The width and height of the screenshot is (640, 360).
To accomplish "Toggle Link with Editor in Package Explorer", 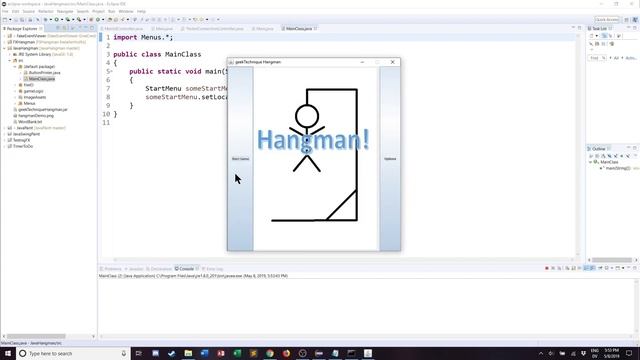I will tap(64, 28).
